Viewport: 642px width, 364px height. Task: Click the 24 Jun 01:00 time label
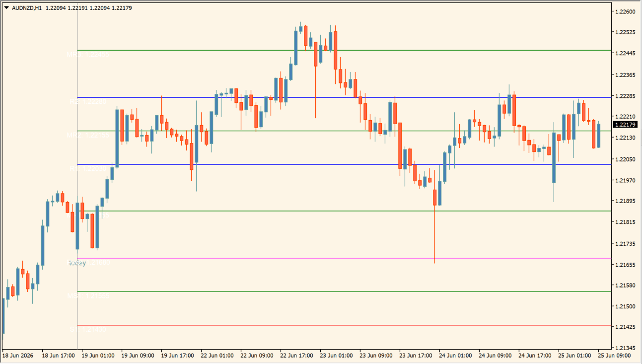pos(455,356)
